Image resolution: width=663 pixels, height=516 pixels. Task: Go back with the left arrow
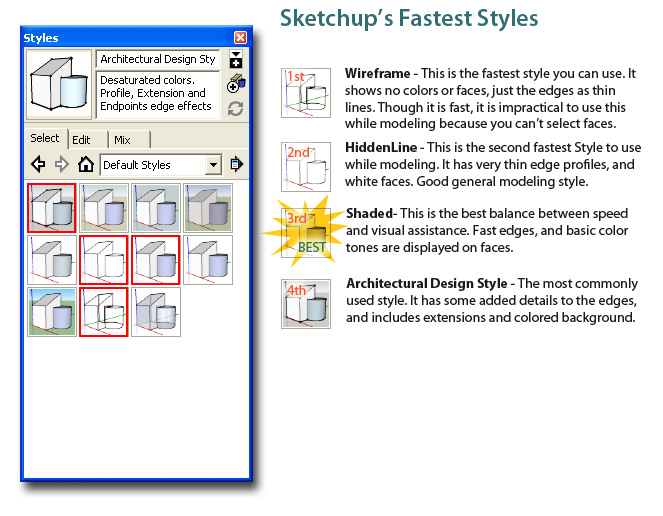38,164
